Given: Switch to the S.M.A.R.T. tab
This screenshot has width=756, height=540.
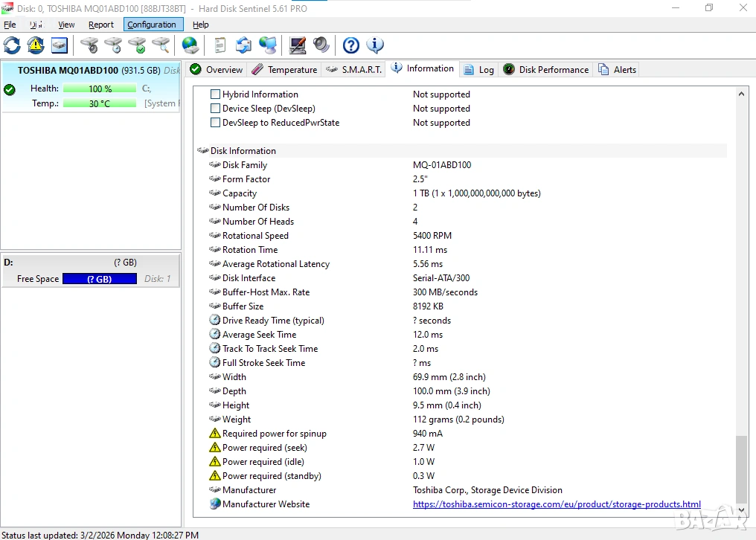Looking at the screenshot, I should 354,69.
